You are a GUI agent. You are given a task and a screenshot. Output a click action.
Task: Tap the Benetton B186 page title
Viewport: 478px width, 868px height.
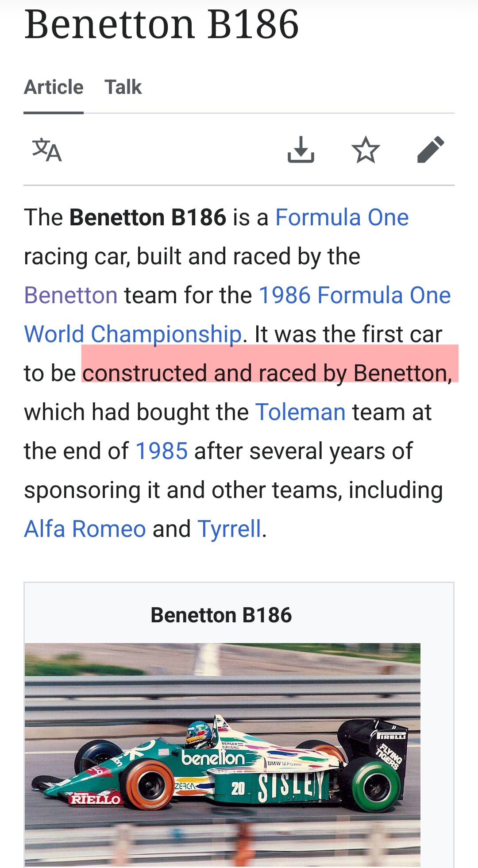point(162,24)
